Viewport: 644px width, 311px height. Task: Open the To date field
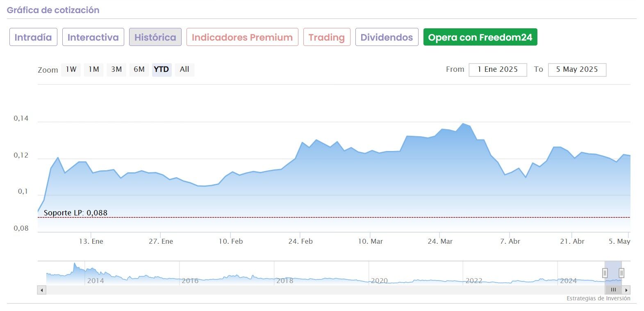(x=577, y=70)
